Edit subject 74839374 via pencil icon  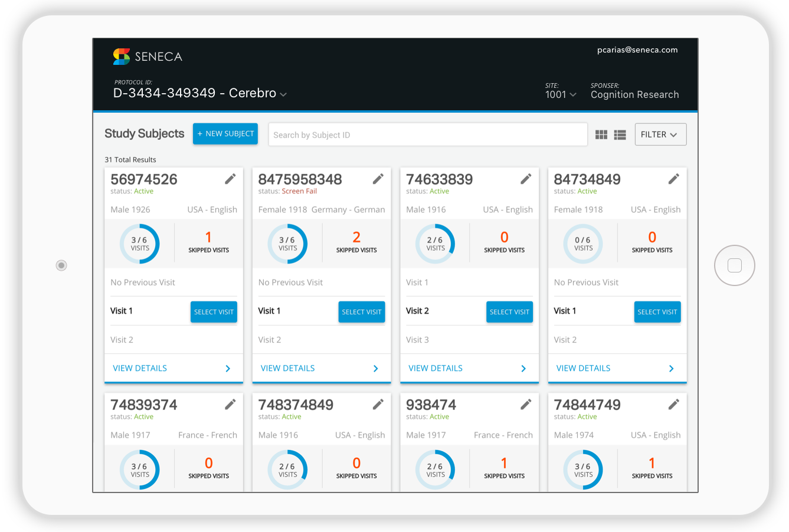[x=230, y=404]
